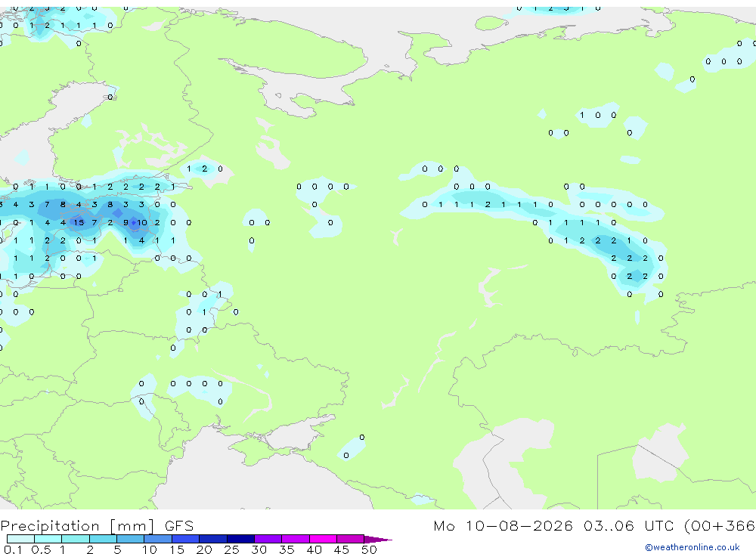Click the '(00+366' forecast offset text
Viewport: 756px width, 554px height.
click(720, 526)
